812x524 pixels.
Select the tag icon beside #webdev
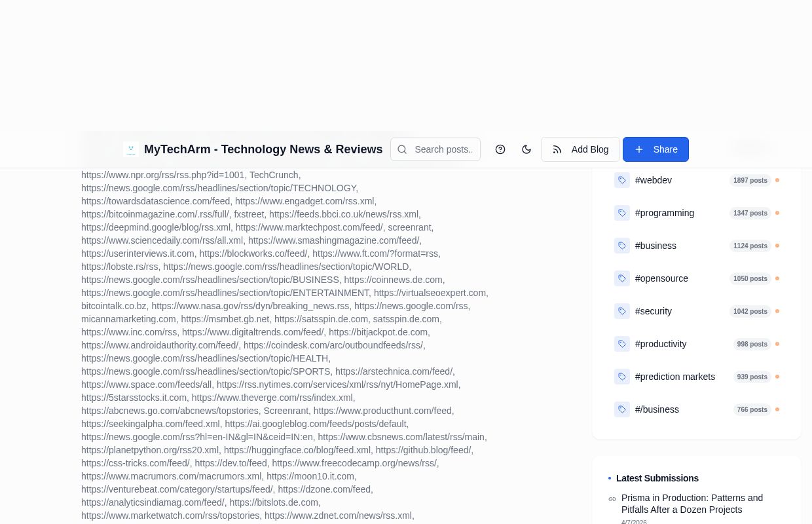(x=622, y=180)
